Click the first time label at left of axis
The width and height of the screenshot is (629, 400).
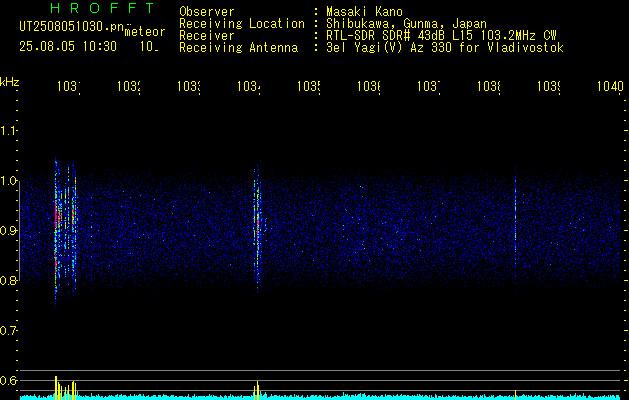point(69,86)
